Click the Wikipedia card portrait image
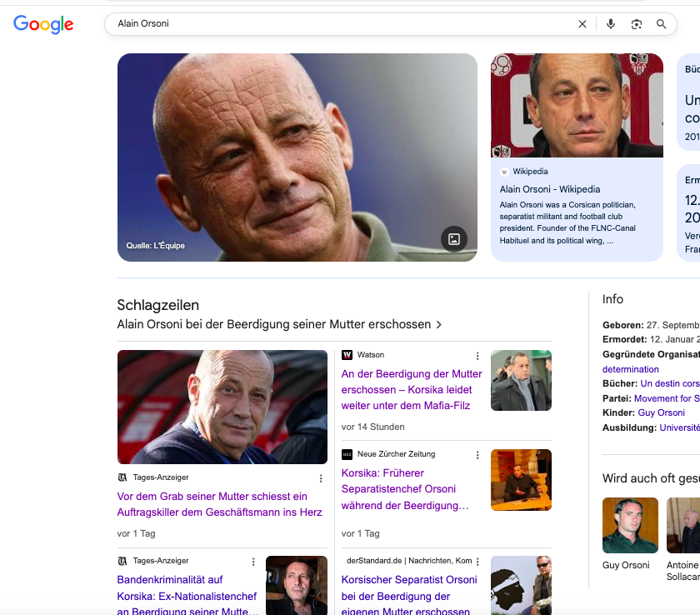The height and width of the screenshot is (615, 700). tap(577, 105)
